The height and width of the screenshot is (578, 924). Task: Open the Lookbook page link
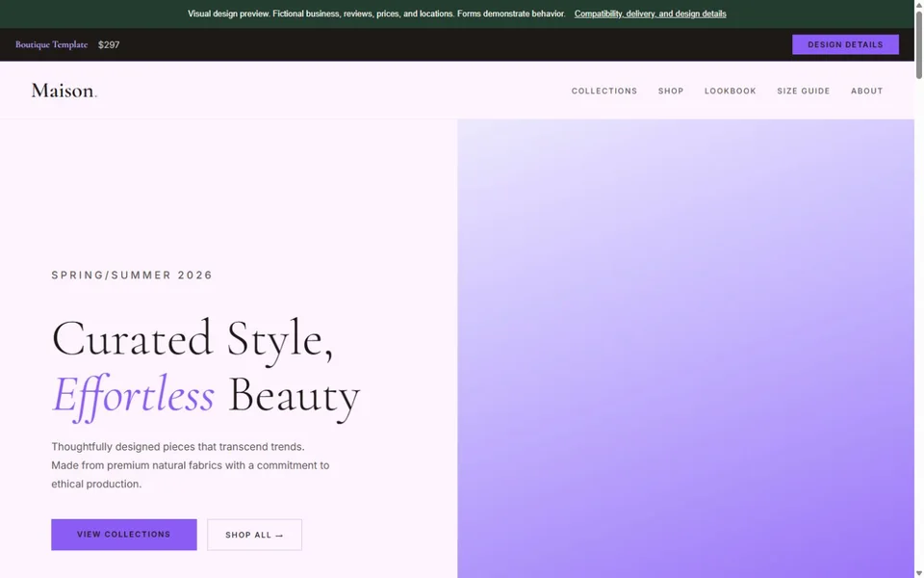point(731,91)
